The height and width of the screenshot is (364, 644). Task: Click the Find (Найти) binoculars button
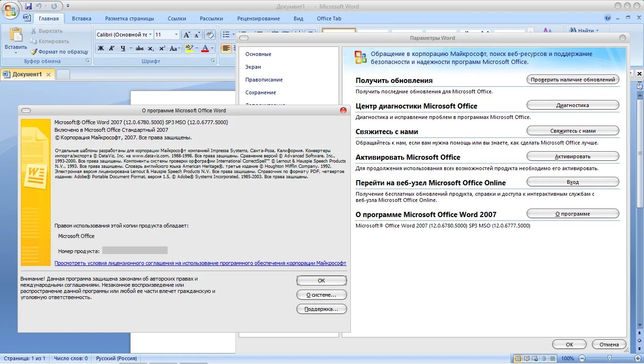tap(584, 30)
